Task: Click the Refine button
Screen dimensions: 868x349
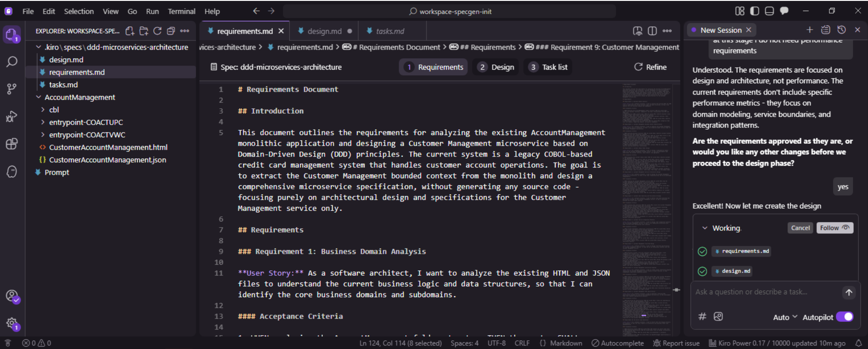Action: (x=650, y=67)
